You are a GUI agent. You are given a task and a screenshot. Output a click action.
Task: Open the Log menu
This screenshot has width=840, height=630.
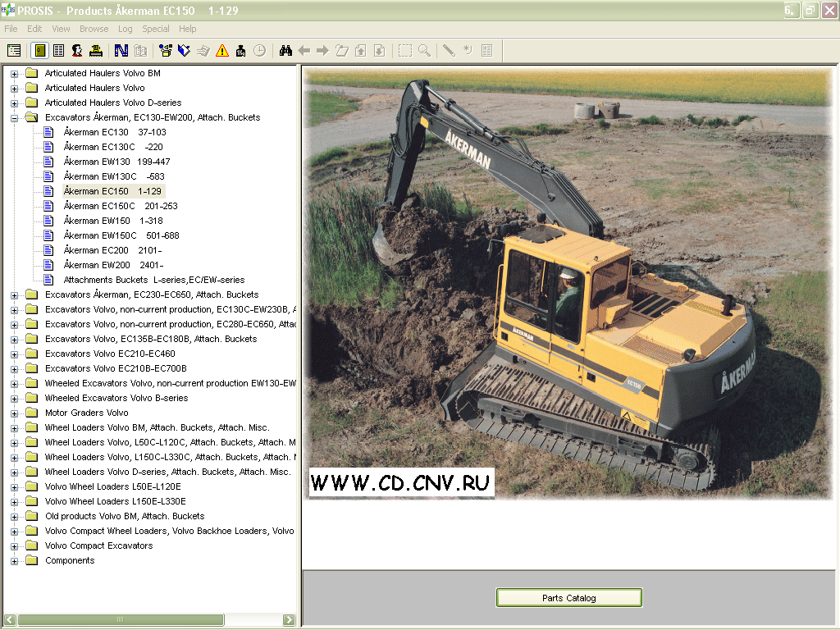[125, 29]
